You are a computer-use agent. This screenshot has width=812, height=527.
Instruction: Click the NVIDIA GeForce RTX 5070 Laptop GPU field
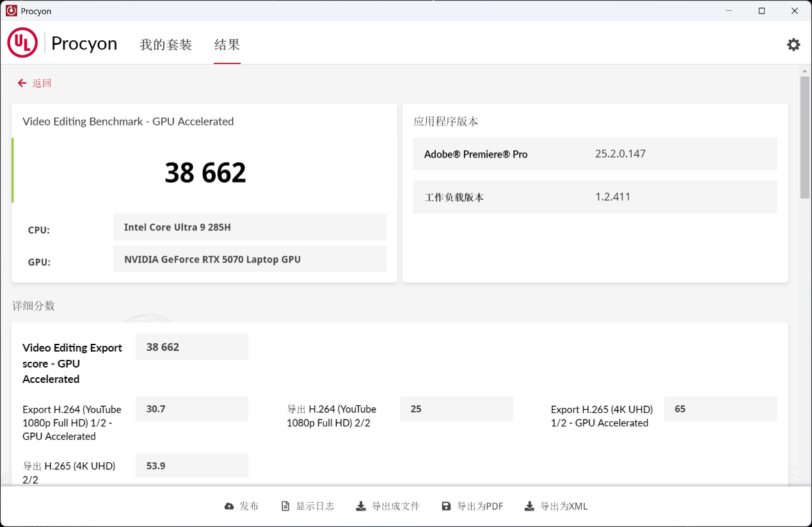pyautogui.click(x=250, y=259)
